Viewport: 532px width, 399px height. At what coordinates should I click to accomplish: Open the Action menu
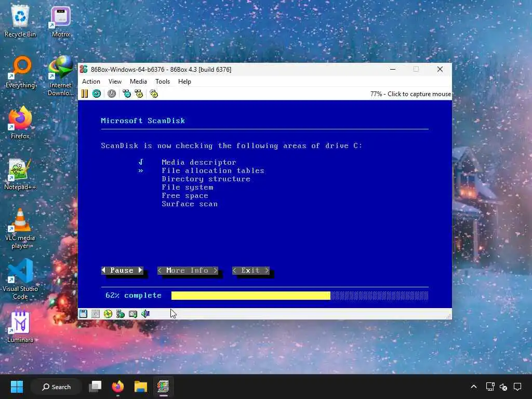point(91,82)
